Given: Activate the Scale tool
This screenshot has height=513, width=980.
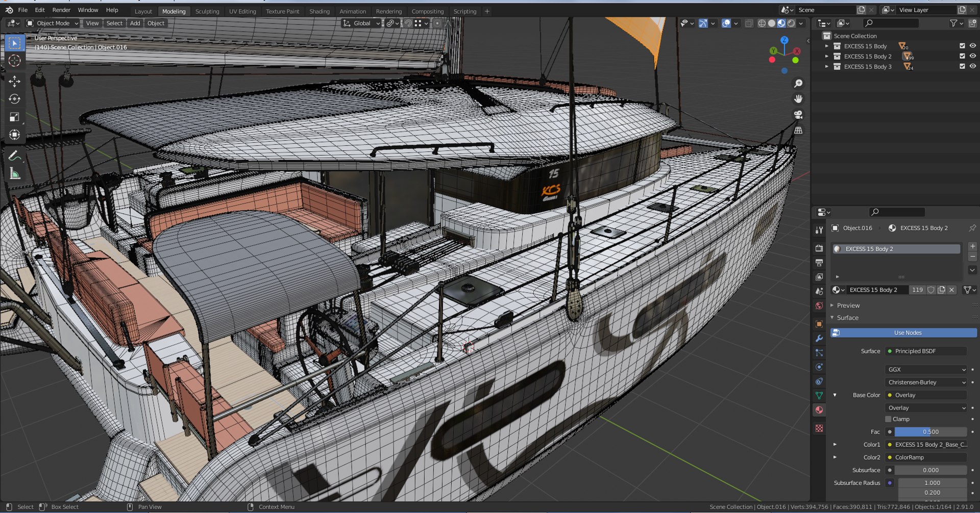Looking at the screenshot, I should point(14,117).
